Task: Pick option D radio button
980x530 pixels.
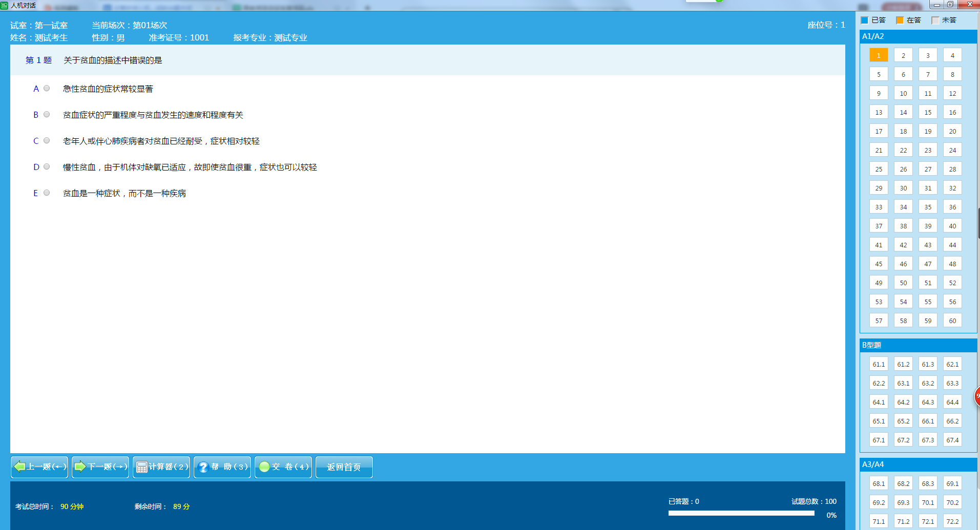Action: 47,167
